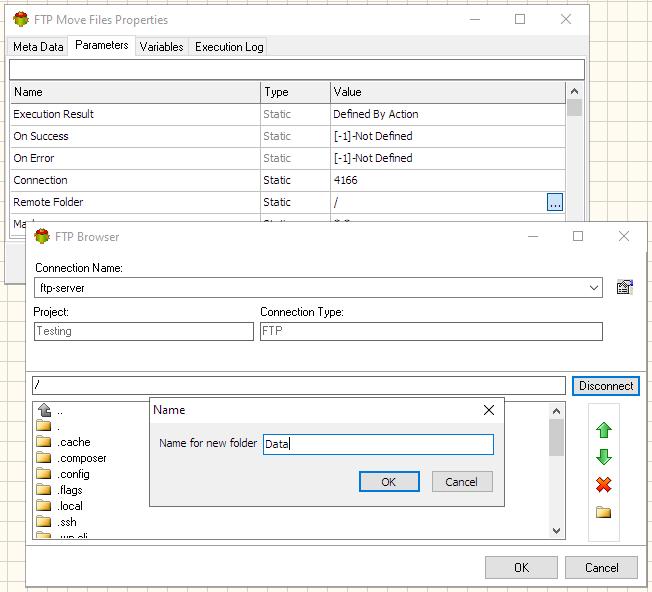The width and height of the screenshot is (652, 592).
Task: Click parameters table scrollbar up arrow
Action: 574,91
